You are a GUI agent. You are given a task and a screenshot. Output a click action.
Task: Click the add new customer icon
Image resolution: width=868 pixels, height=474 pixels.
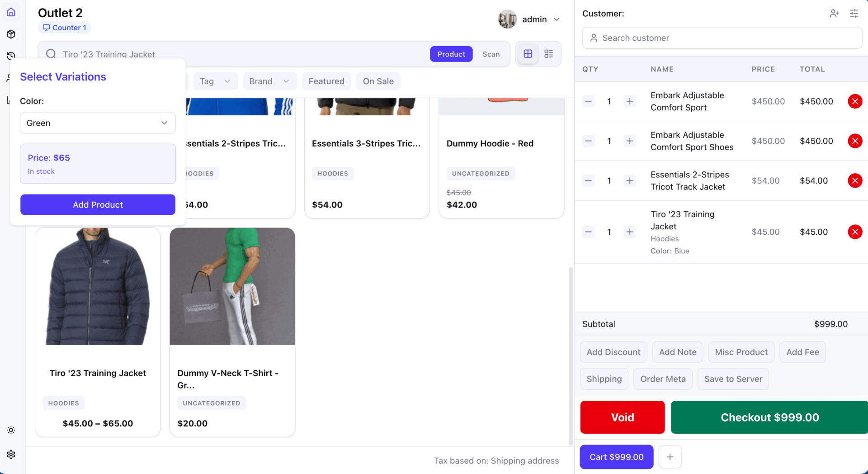tap(834, 14)
